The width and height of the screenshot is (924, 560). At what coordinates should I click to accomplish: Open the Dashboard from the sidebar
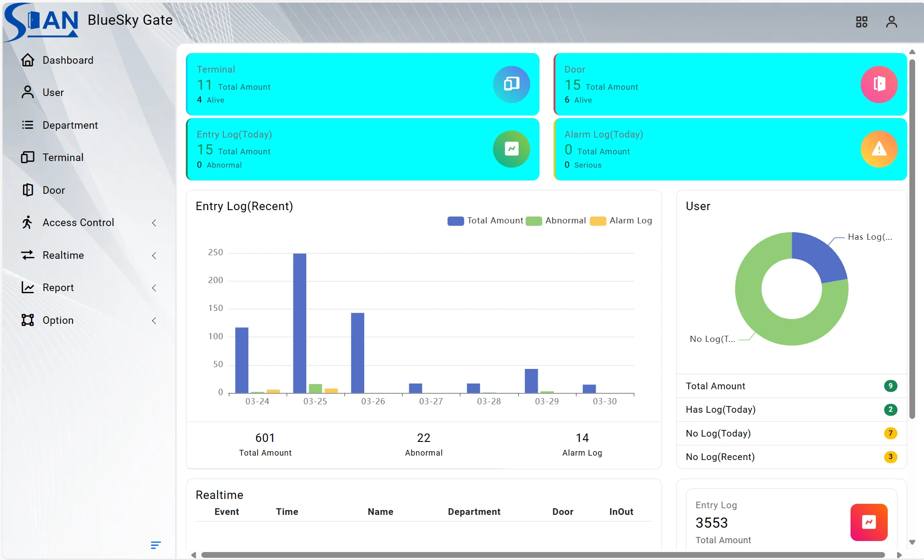tap(68, 60)
